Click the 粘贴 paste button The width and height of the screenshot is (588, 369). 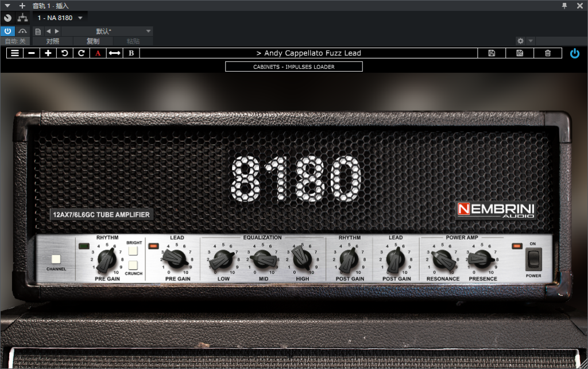(x=133, y=41)
